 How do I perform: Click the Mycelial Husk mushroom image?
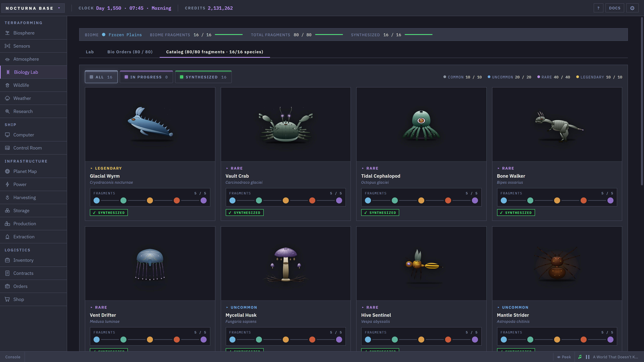(x=285, y=263)
